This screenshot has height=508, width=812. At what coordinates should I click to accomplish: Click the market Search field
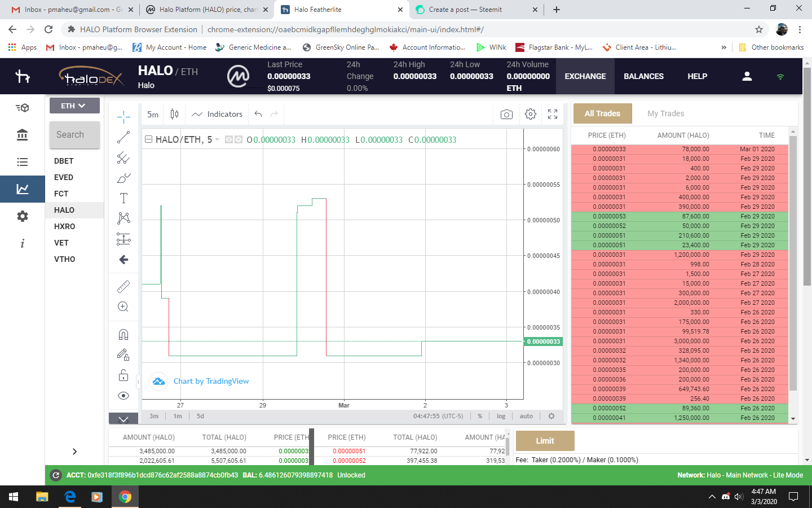(x=74, y=135)
